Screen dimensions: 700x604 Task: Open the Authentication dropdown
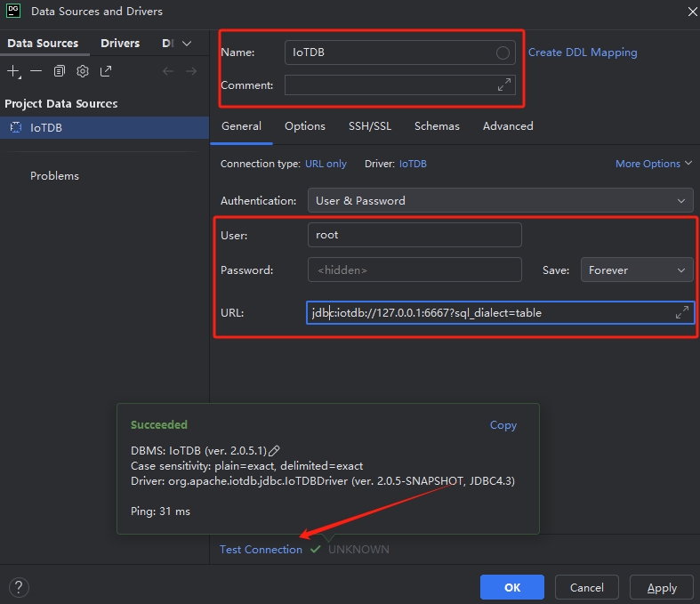pyautogui.click(x=500, y=200)
